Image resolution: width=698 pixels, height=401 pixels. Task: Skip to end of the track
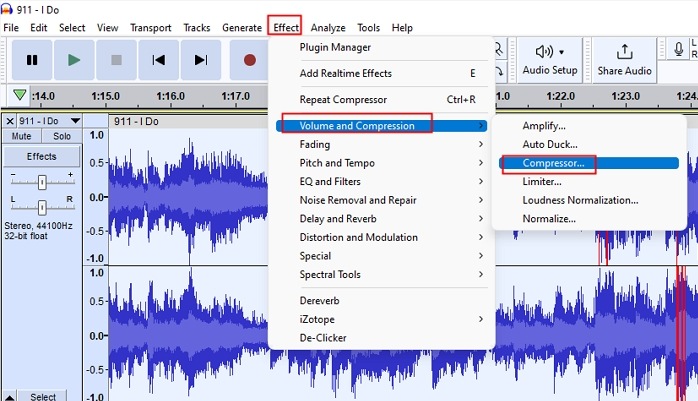coord(201,60)
